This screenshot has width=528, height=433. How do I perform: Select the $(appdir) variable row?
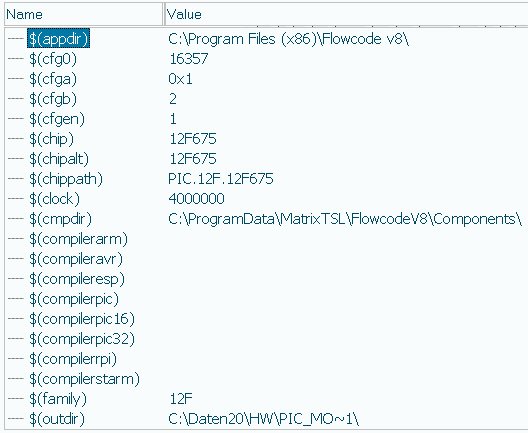tap(58, 39)
